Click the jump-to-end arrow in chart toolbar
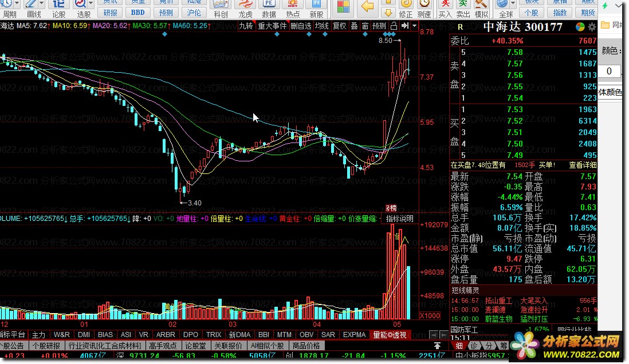The height and width of the screenshot is (364, 629). click(x=405, y=26)
